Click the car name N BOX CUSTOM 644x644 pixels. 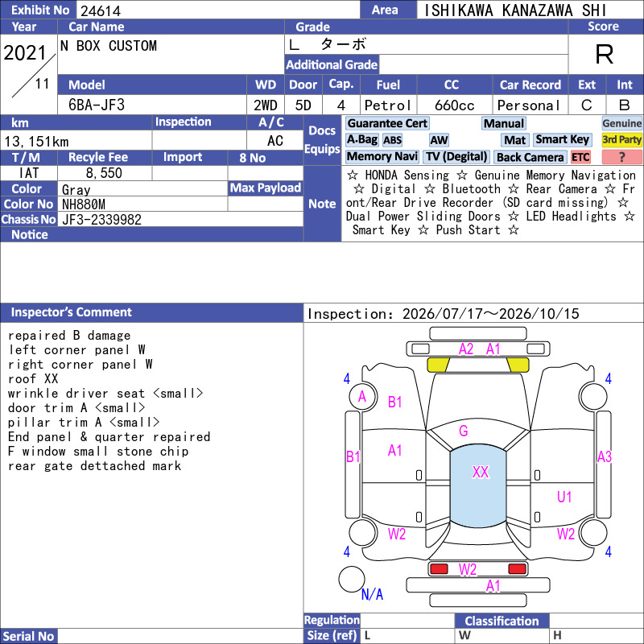[109, 46]
